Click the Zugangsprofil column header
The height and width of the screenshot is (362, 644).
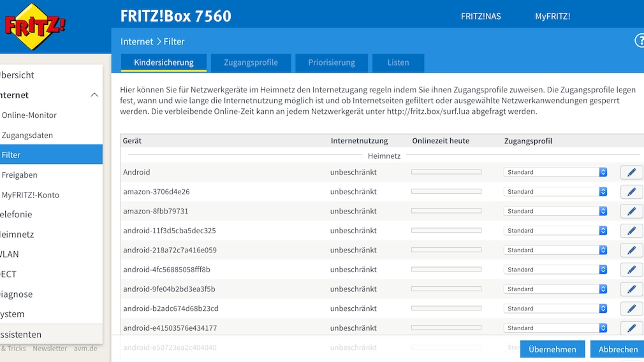click(528, 141)
